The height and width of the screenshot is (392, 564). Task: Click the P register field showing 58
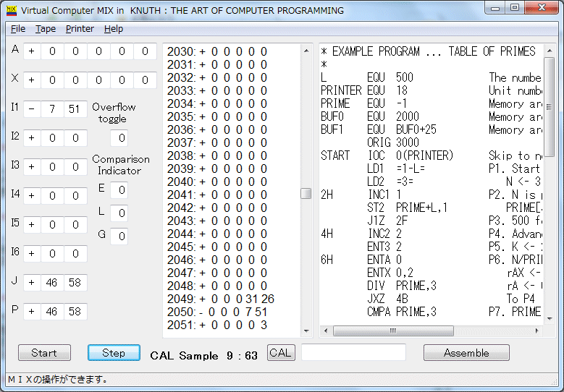click(75, 311)
